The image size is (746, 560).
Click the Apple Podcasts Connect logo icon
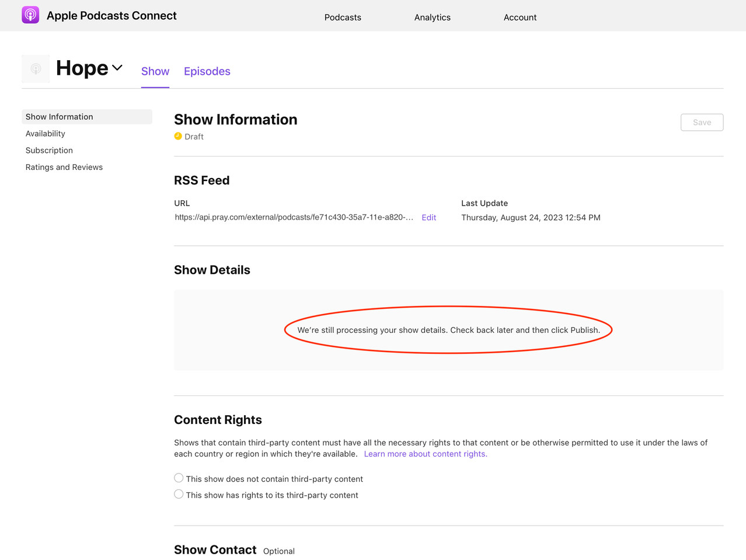(x=30, y=15)
